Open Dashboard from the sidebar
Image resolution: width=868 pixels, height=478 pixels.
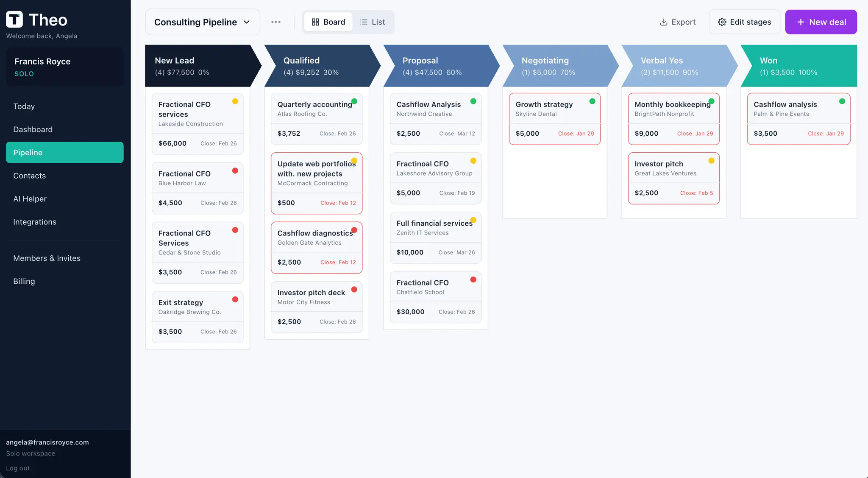click(x=65, y=129)
